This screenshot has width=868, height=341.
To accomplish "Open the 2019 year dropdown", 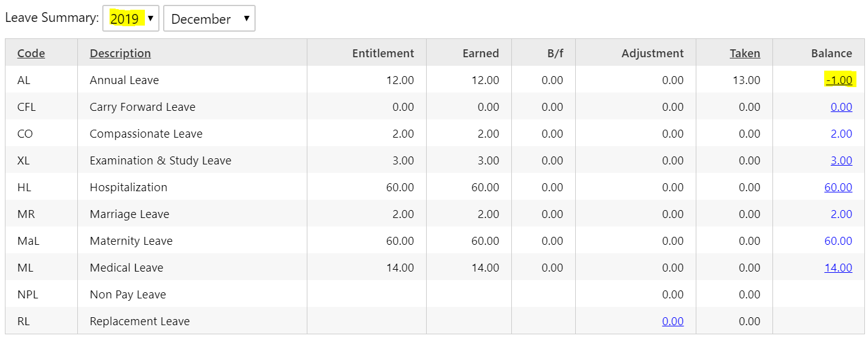I will click(x=131, y=19).
